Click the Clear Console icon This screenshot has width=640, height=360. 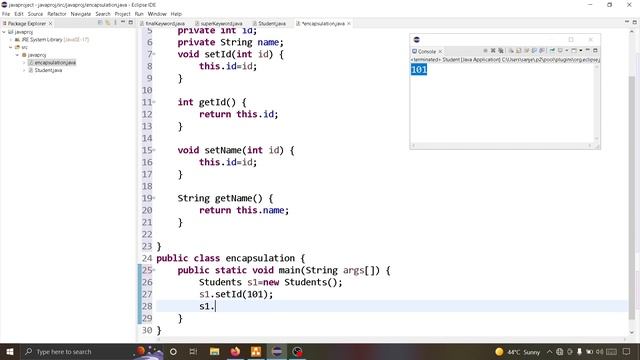point(511,51)
